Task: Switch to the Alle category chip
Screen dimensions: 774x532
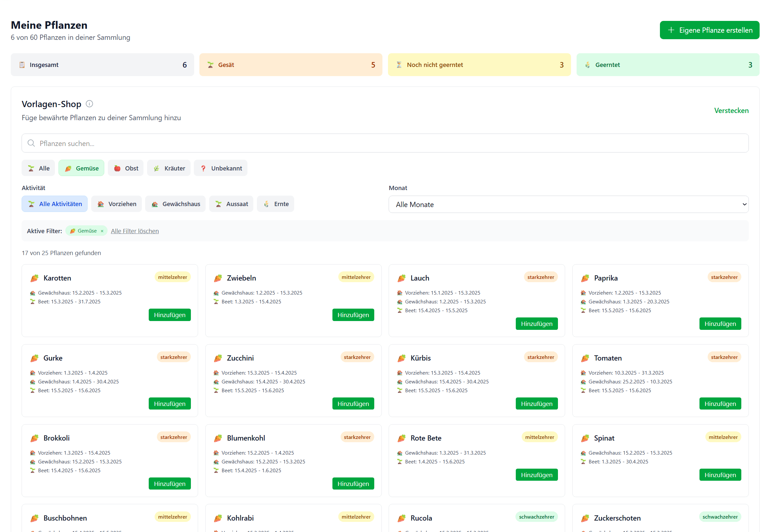Action: point(38,168)
